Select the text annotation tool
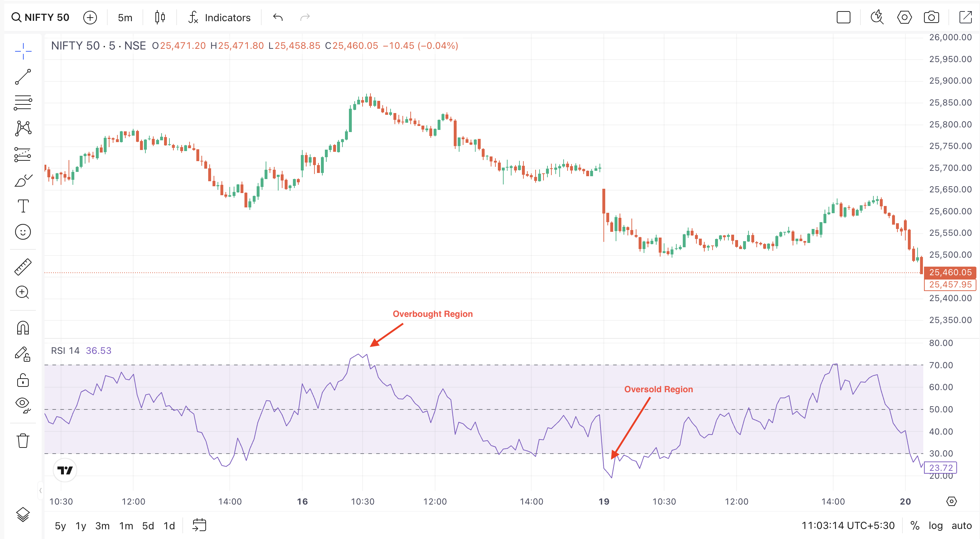980x539 pixels. (23, 206)
